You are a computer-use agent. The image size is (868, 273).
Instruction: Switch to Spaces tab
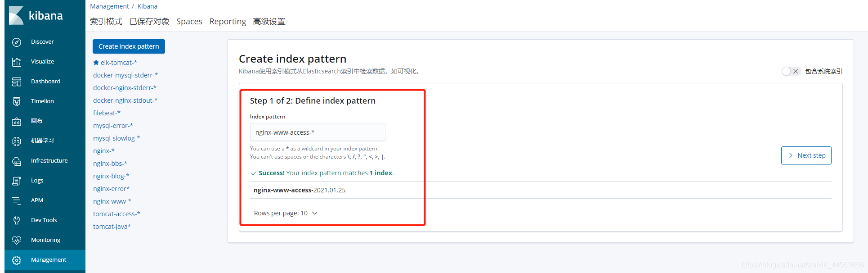pos(189,21)
